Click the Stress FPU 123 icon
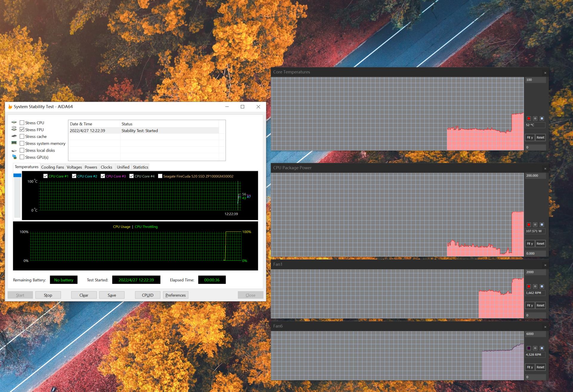 14,129
